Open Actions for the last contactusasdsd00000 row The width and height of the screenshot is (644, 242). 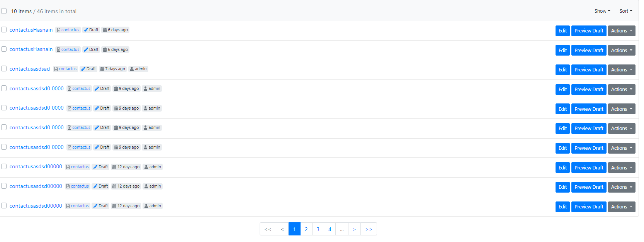point(622,207)
